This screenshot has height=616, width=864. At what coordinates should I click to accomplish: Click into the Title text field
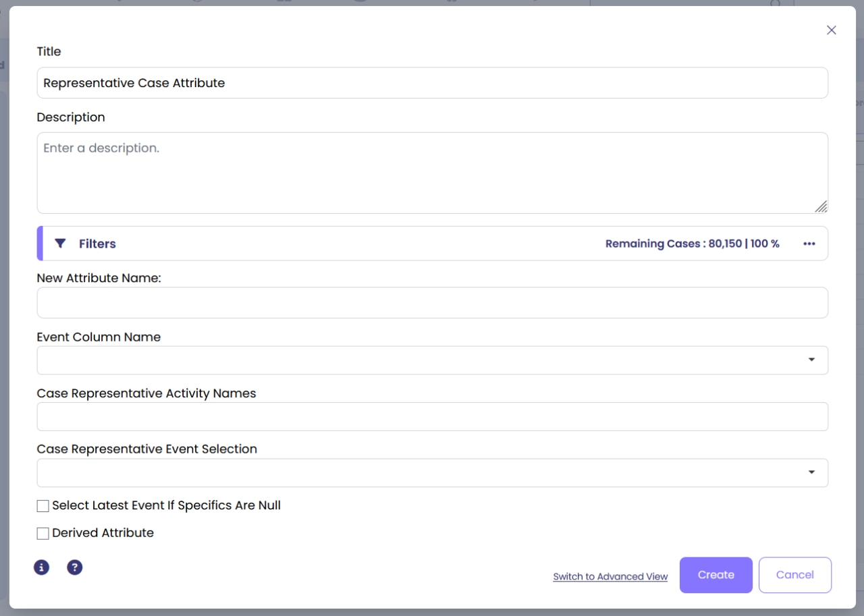click(x=432, y=83)
